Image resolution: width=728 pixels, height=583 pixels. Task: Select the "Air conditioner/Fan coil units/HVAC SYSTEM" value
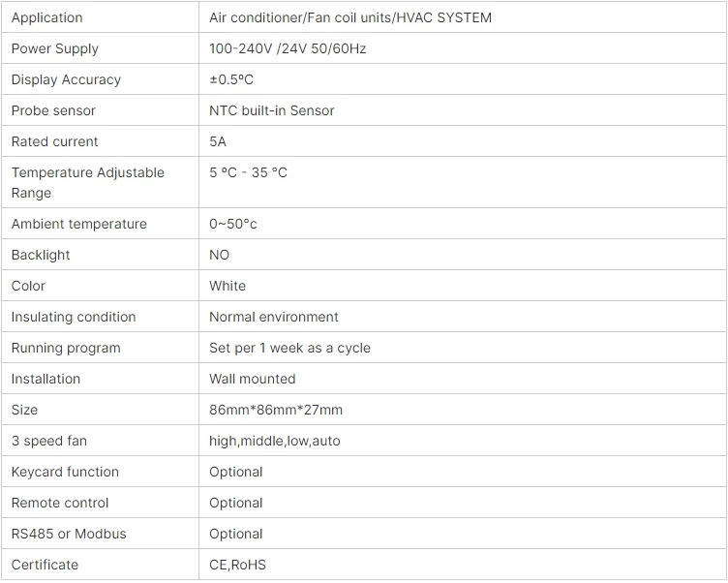click(x=350, y=17)
